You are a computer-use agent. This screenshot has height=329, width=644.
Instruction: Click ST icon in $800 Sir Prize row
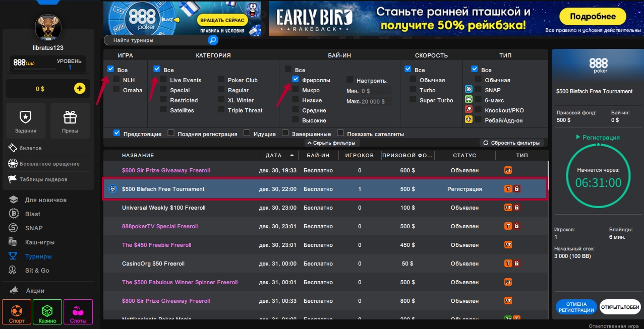[x=508, y=301]
